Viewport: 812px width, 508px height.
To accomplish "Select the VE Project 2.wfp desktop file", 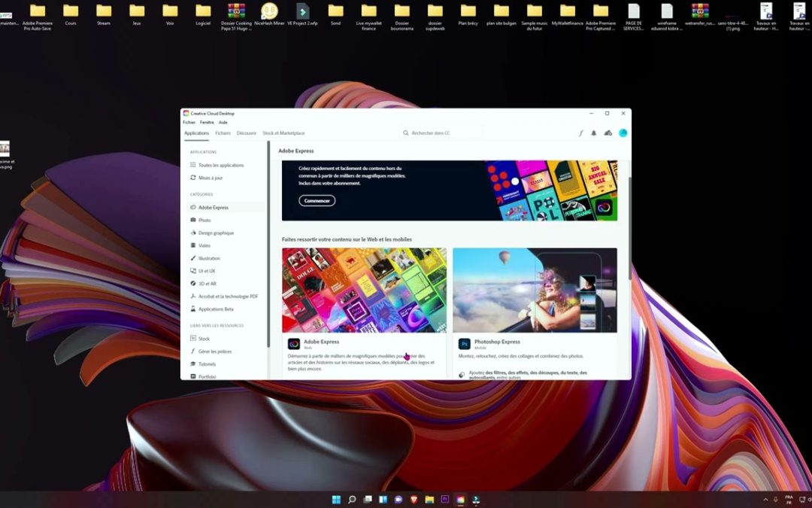I will [x=302, y=15].
